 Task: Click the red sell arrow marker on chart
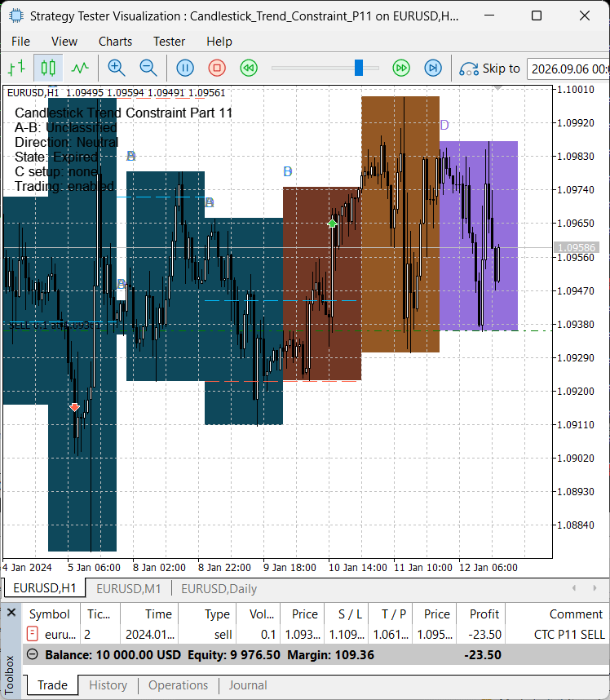pyautogui.click(x=74, y=407)
